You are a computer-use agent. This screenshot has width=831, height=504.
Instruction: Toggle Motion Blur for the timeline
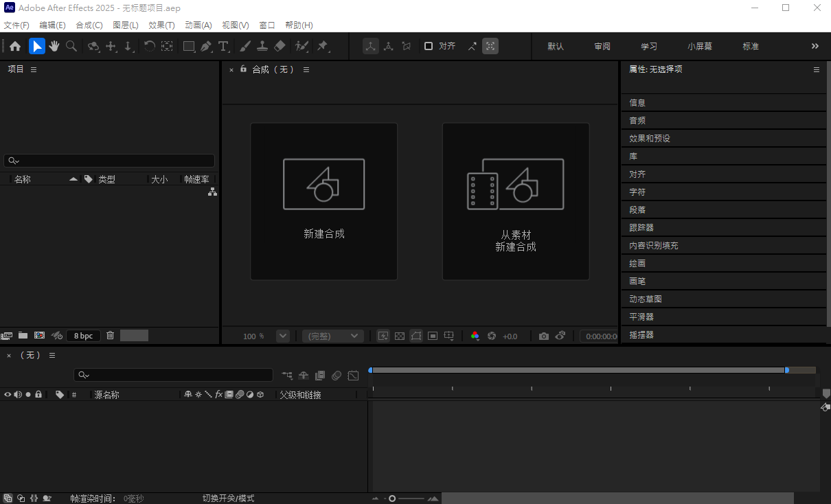[x=337, y=376]
